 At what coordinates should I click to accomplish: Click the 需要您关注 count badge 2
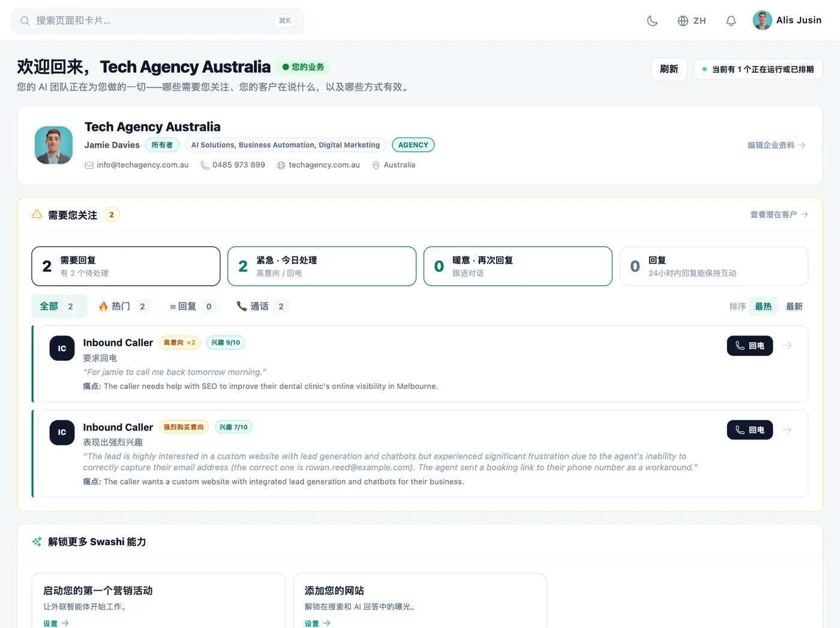[x=112, y=214]
